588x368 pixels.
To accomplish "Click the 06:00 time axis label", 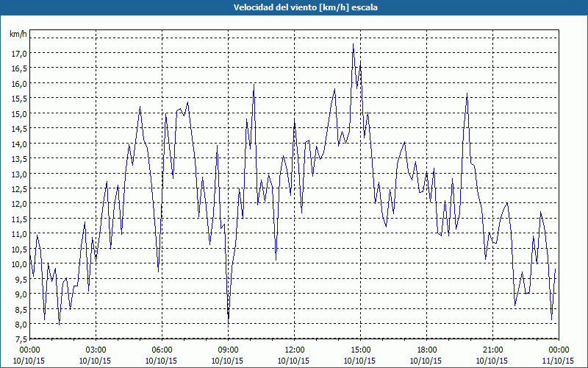I will (162, 350).
